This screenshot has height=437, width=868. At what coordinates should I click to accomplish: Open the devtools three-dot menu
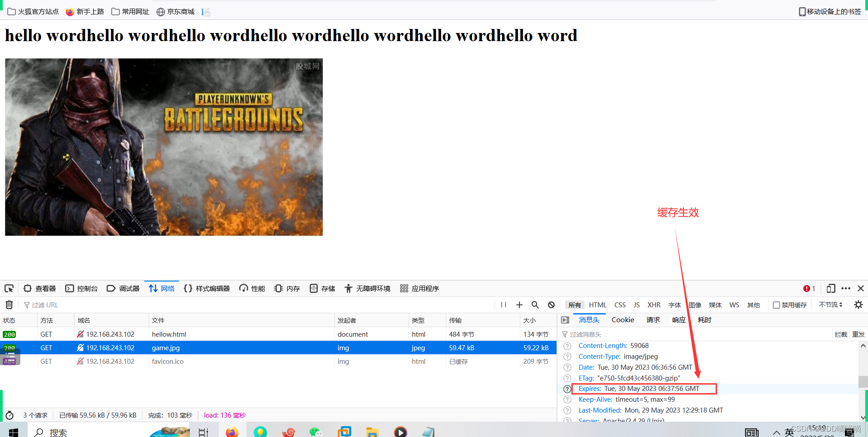pyautogui.click(x=846, y=288)
